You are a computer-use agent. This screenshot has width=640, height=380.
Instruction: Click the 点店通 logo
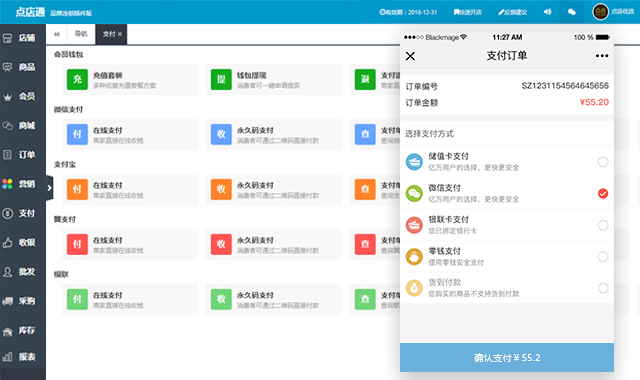click(x=30, y=12)
